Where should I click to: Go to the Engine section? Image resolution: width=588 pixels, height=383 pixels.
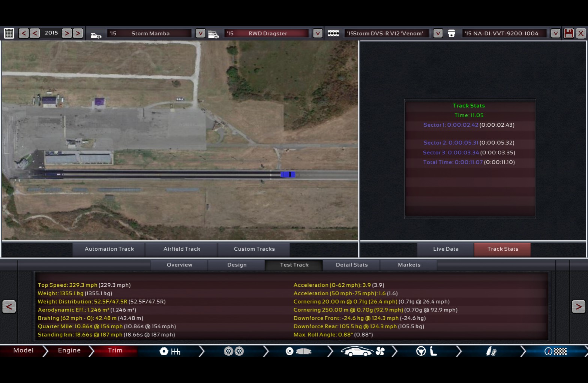tap(69, 351)
